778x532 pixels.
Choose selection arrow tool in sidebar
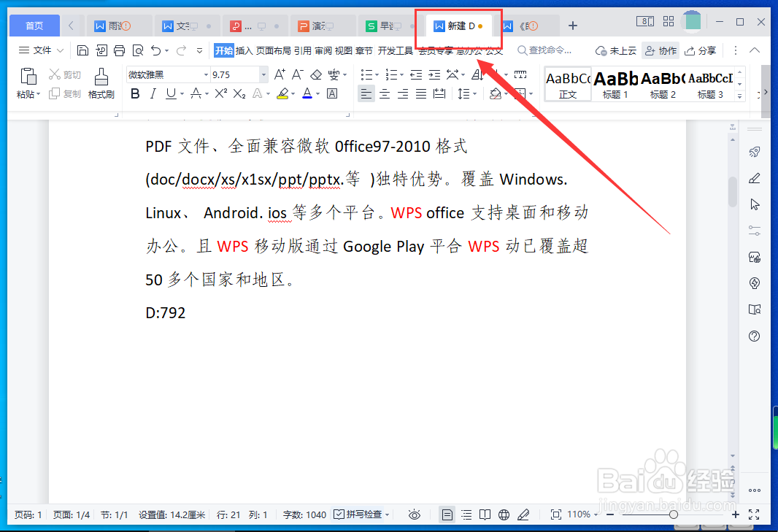(x=755, y=204)
